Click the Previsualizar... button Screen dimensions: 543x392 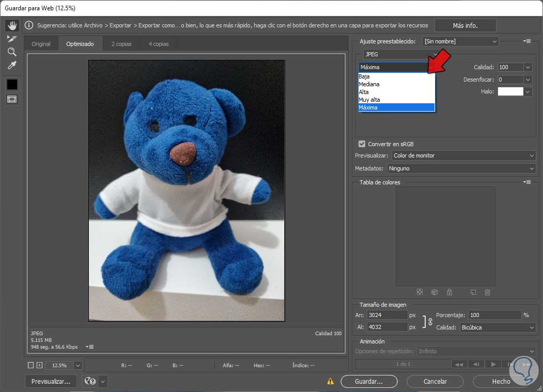[51, 381]
